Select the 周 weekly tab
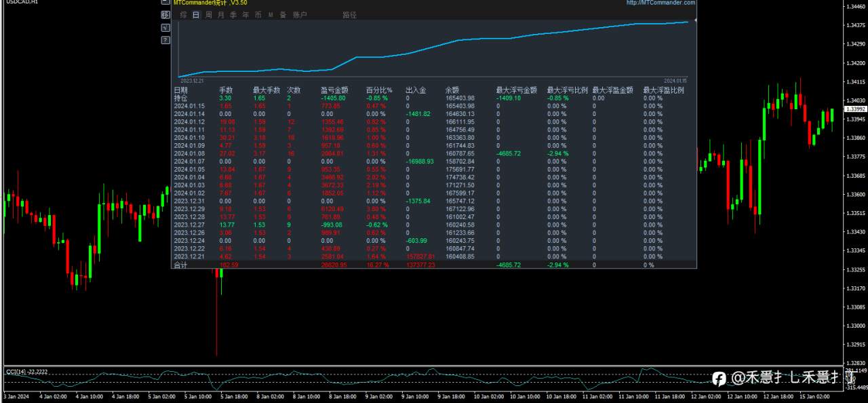Screen dimensions: 868x403 tap(209, 15)
